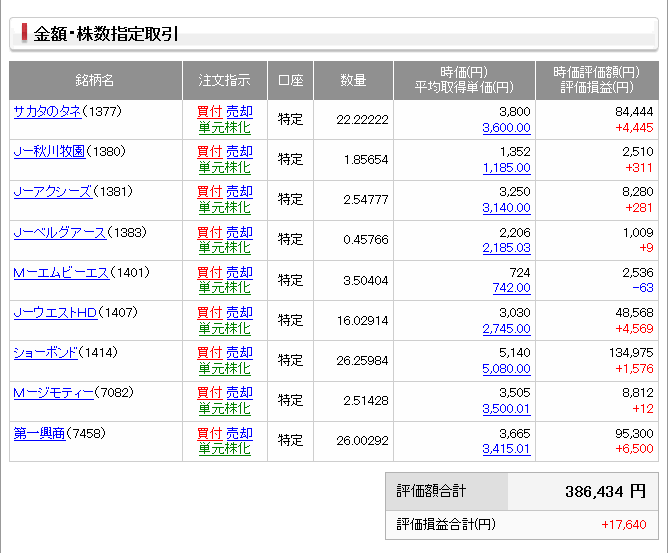Click 買付 for 第一興商

point(209,433)
